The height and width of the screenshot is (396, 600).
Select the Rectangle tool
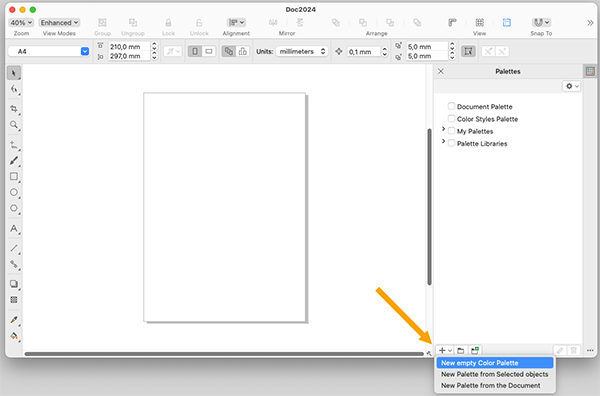click(14, 176)
